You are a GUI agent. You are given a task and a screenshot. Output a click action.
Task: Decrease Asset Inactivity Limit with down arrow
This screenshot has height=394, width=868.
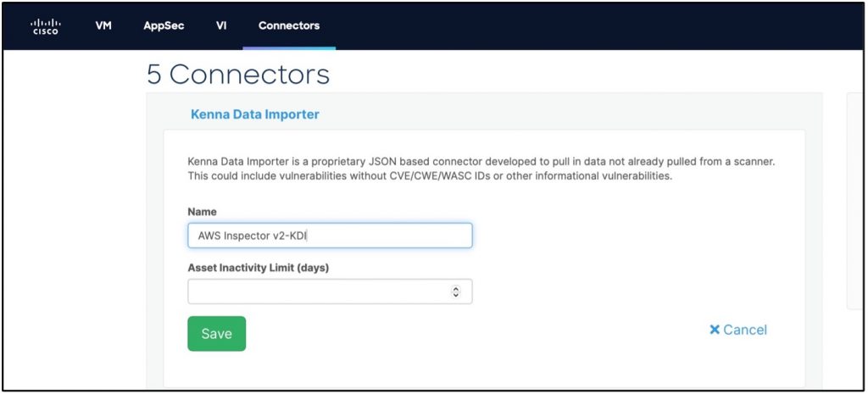pyautogui.click(x=456, y=295)
